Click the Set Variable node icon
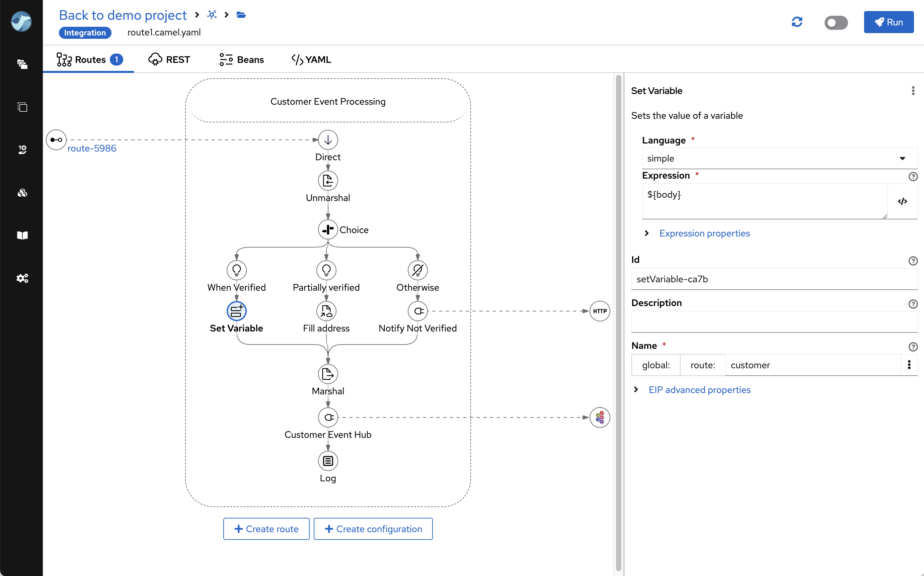924x576 pixels. [236, 310]
